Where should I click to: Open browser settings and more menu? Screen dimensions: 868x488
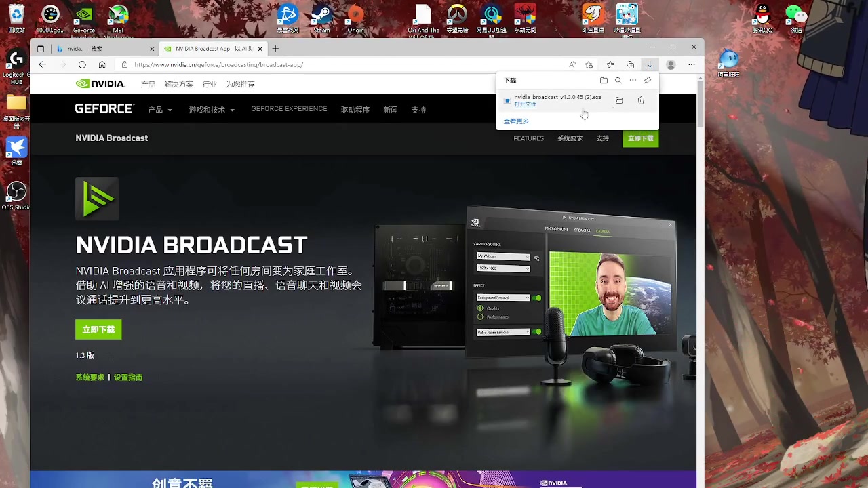coord(691,64)
